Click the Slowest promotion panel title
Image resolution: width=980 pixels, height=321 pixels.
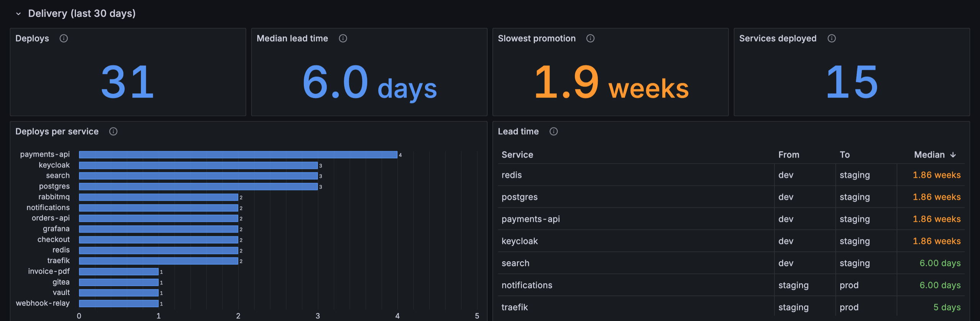coord(537,38)
